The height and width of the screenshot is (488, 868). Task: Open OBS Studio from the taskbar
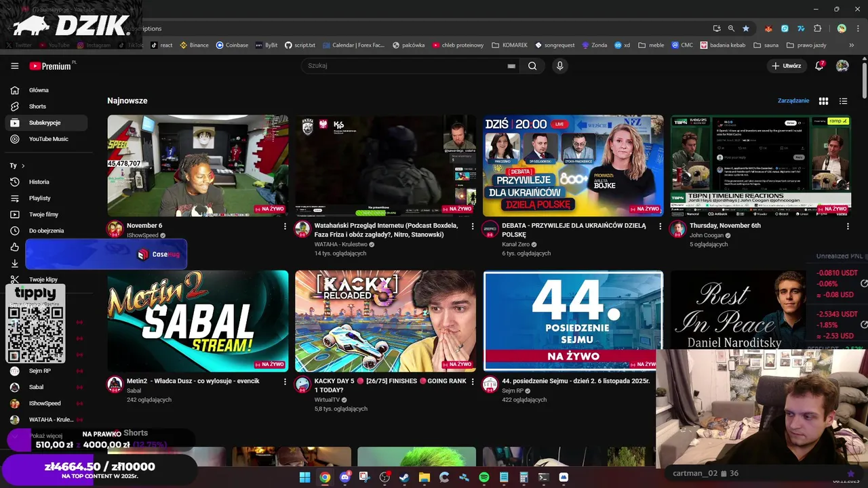384,477
